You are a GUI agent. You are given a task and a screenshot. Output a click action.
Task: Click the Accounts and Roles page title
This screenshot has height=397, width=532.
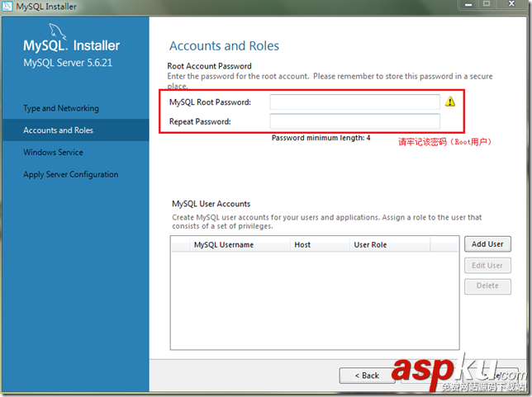(224, 45)
